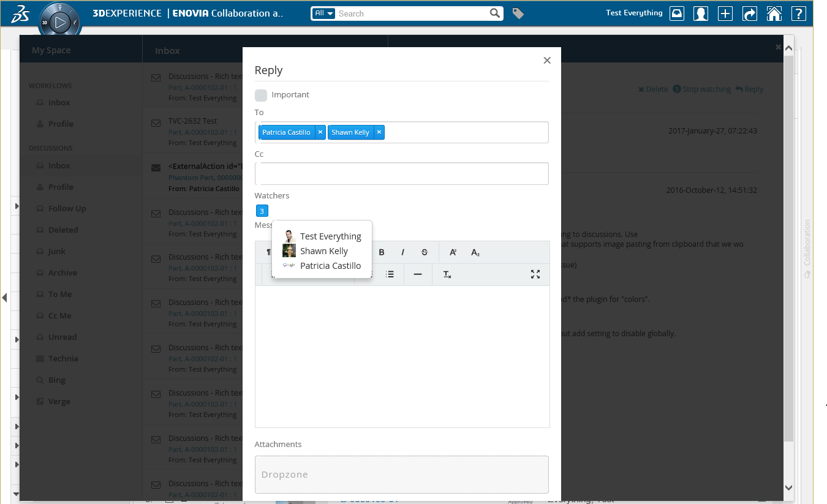Apply italic formatting in the editor
This screenshot has height=504, width=827.
click(x=402, y=252)
